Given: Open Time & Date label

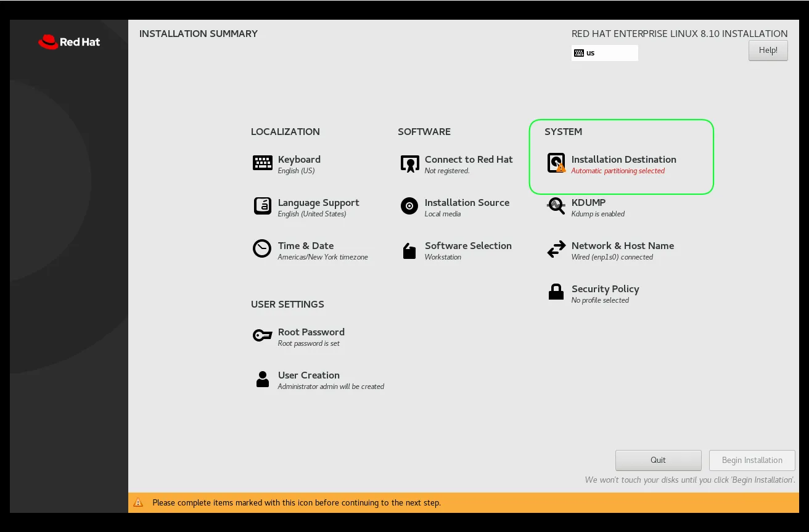Looking at the screenshot, I should [306, 245].
